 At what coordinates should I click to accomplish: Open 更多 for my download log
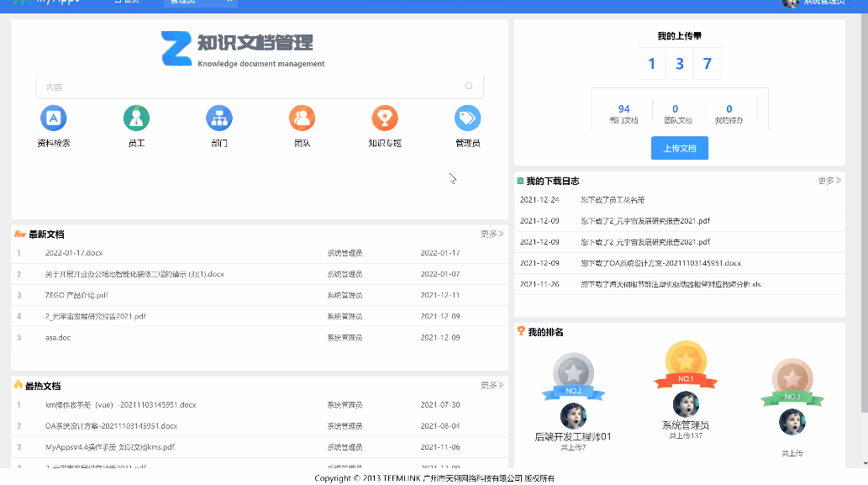830,180
